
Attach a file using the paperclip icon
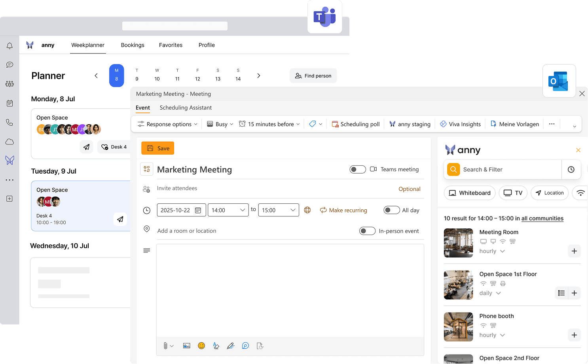166,345
